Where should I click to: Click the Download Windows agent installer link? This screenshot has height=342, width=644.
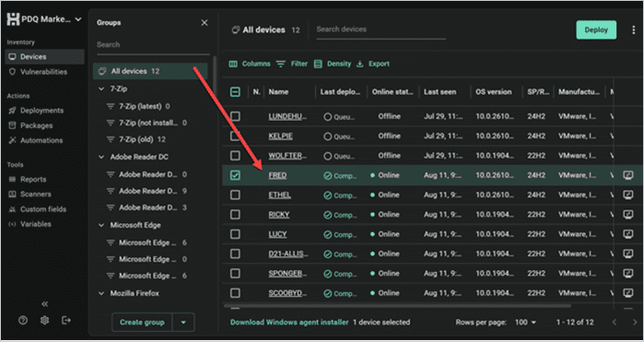(x=289, y=323)
